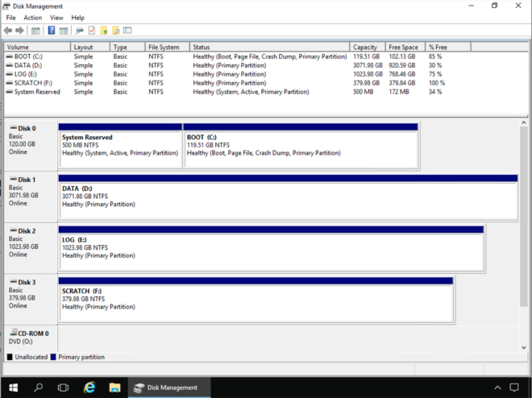Open the View menu
Screen dimensions: 532x398
[x=56, y=18]
